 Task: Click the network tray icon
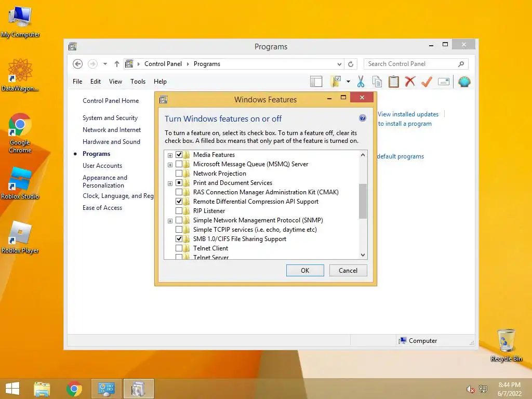(483, 389)
